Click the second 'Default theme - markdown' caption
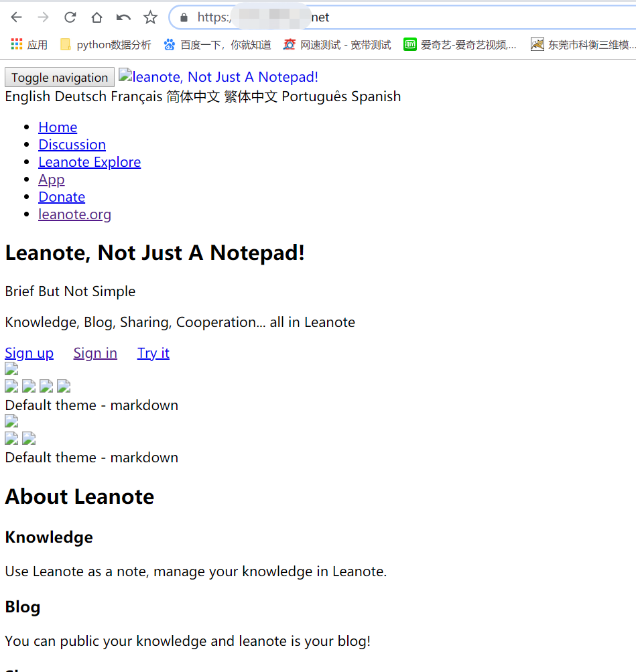The image size is (636, 672). coord(92,458)
